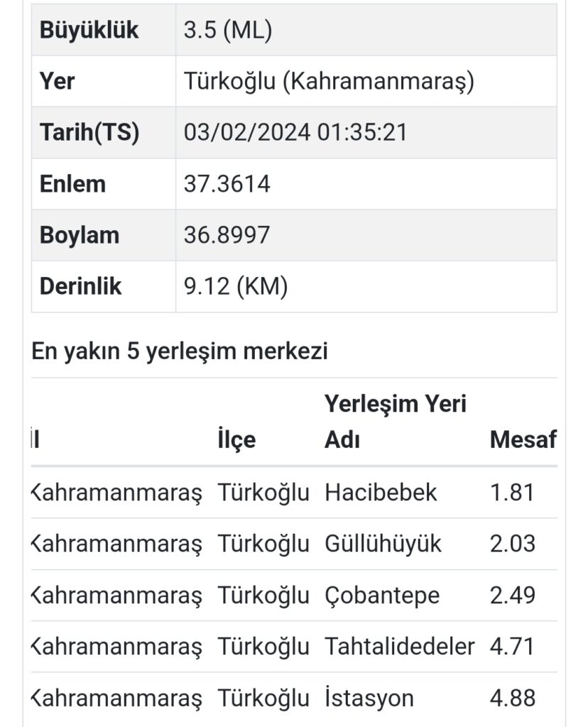Click the Yerleşim Yeri Adı column header
Screen dimensions: 588x727
(x=396, y=422)
